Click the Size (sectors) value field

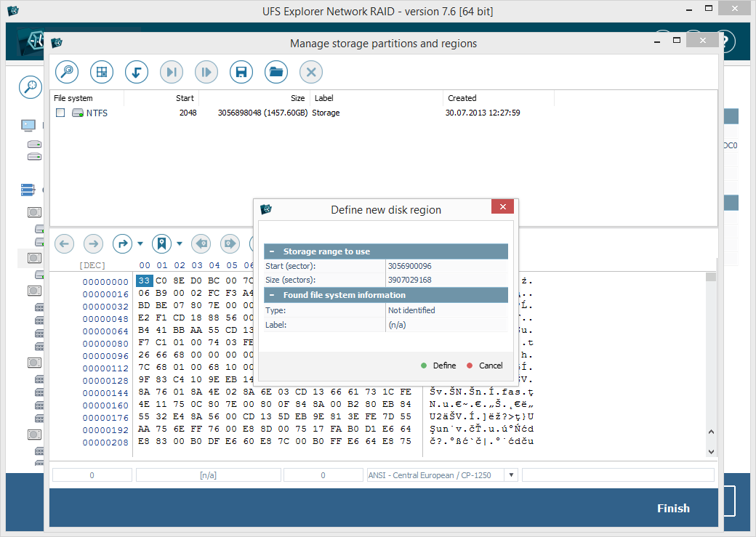click(x=446, y=280)
